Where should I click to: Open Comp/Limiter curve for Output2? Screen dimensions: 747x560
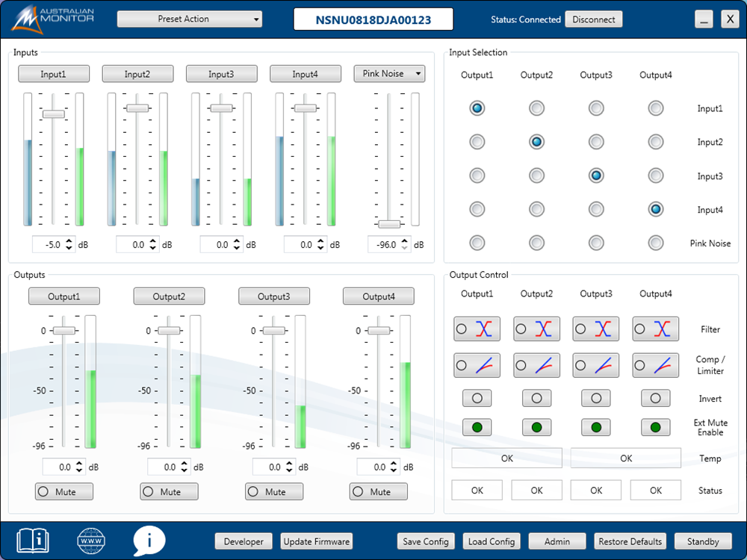(x=536, y=365)
